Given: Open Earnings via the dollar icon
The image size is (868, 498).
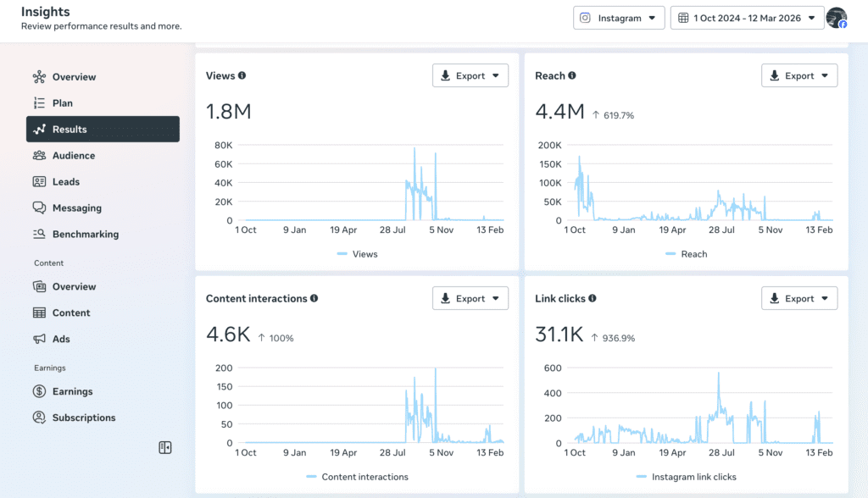Looking at the screenshot, I should pyautogui.click(x=39, y=391).
